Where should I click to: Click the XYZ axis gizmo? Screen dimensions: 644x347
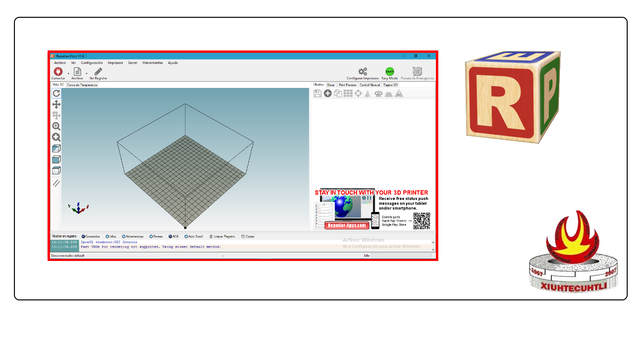click(79, 208)
